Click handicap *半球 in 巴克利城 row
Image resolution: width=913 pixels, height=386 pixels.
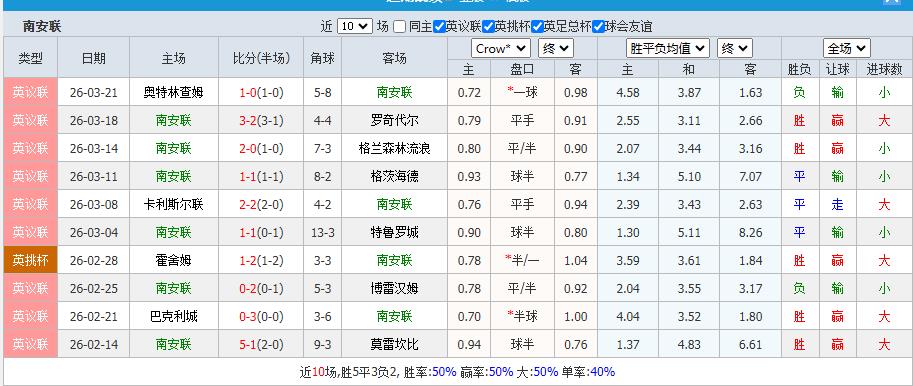522,316
